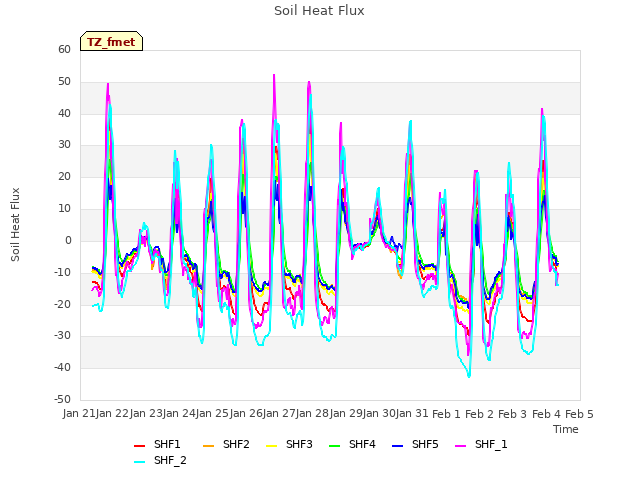Screen dimensions: 640x480
Task: Click the 60 y-axis tick label
Action: point(64,50)
